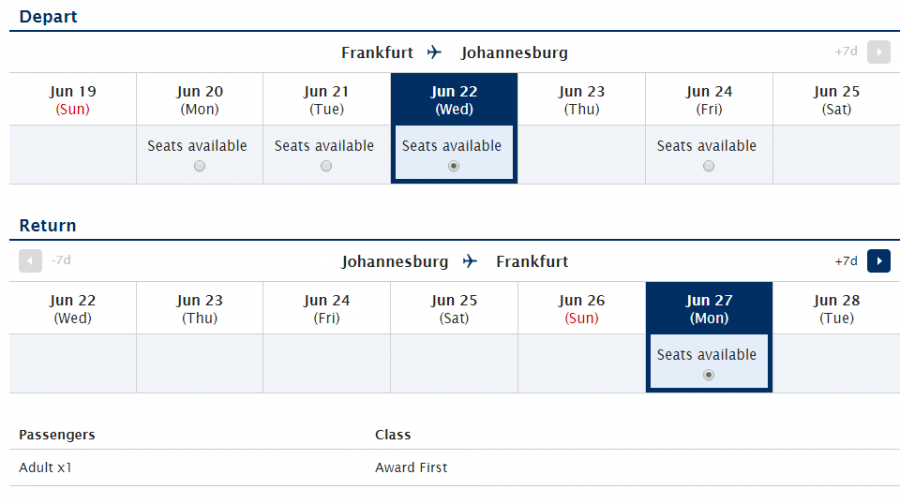
Task: Pick the Jun 26 (Sun) return date tab
Action: pos(582,309)
